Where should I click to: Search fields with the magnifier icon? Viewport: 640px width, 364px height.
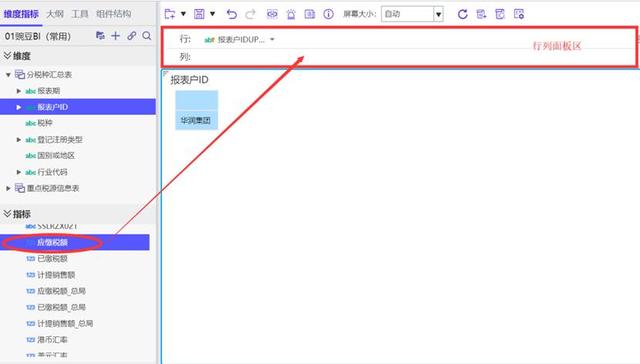(147, 36)
